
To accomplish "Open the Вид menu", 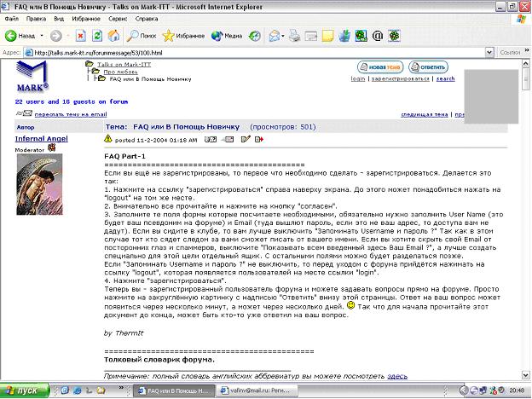I will click(59, 19).
